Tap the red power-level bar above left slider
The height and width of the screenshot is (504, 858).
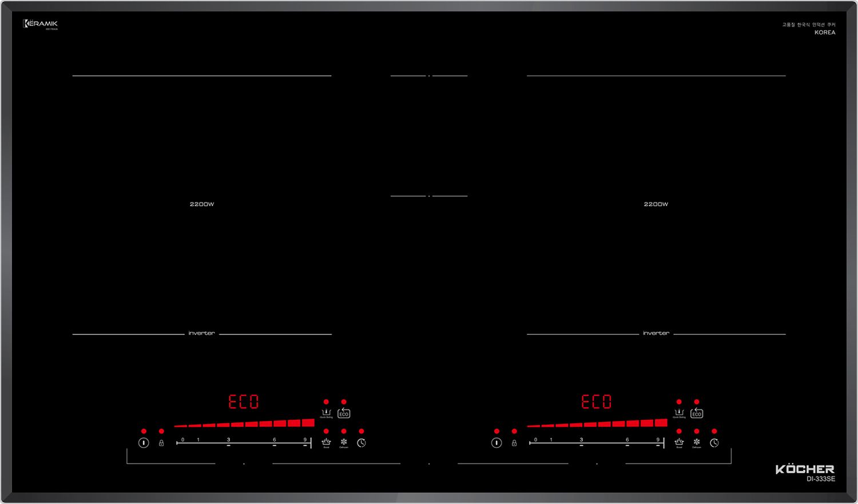(244, 423)
